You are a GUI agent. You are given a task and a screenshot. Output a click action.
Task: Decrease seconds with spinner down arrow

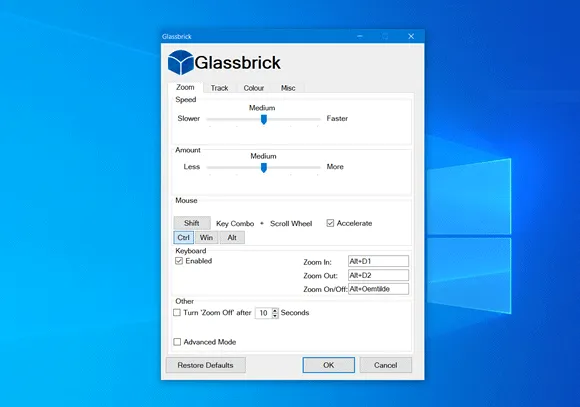point(275,316)
